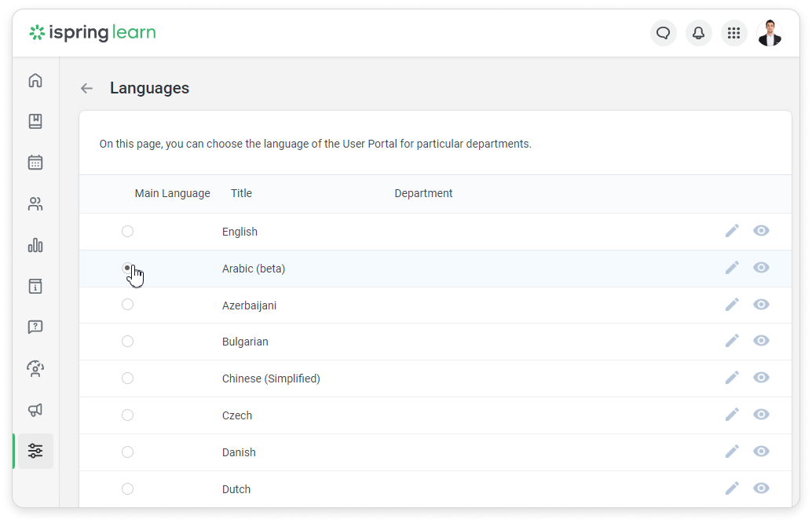
Task: Hide the Czech language with eye icon
Action: [x=760, y=415]
